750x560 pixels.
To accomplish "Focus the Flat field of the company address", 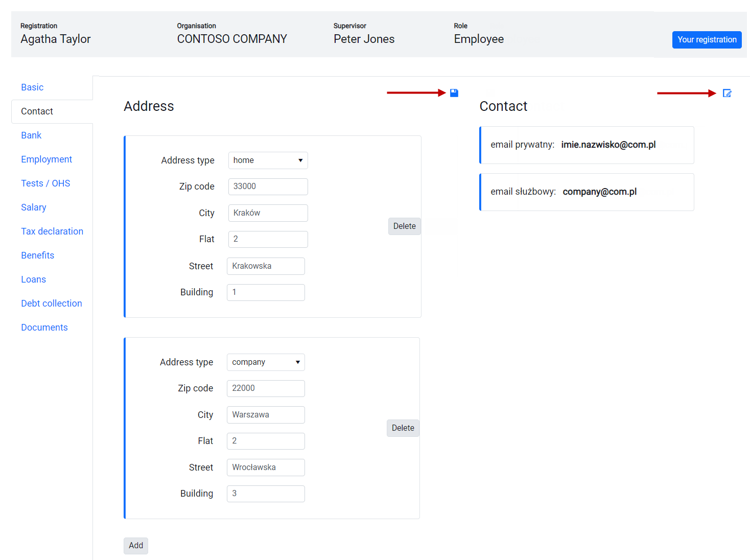I will coord(266,441).
